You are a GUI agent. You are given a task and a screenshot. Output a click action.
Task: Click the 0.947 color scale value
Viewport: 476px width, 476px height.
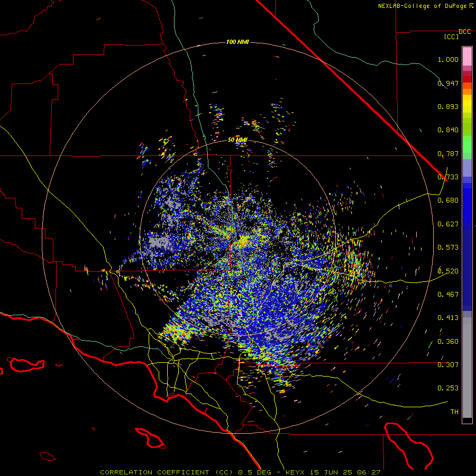click(x=448, y=83)
